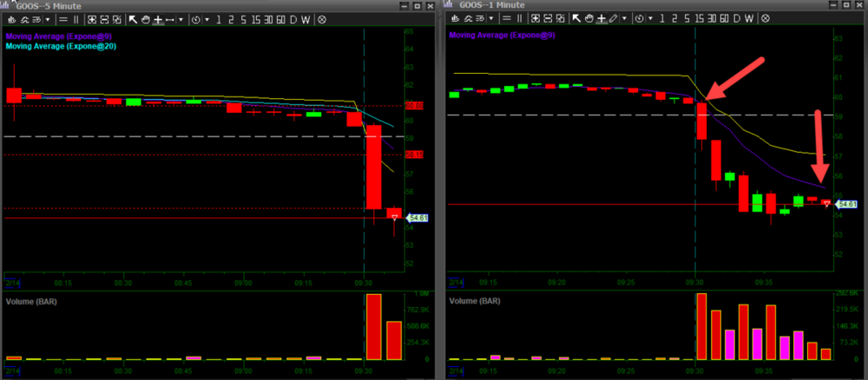Switch left chart to Daily (D) timeframe
This screenshot has height=380, width=868.
293,18
